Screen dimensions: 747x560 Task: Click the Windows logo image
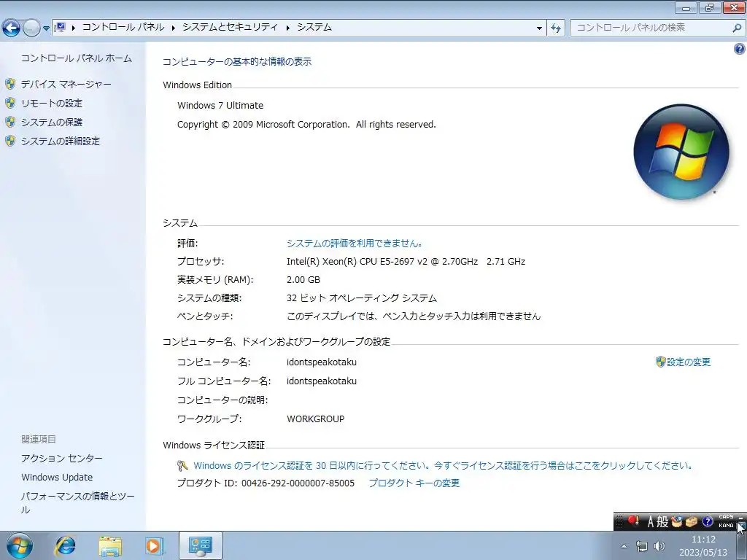681,152
